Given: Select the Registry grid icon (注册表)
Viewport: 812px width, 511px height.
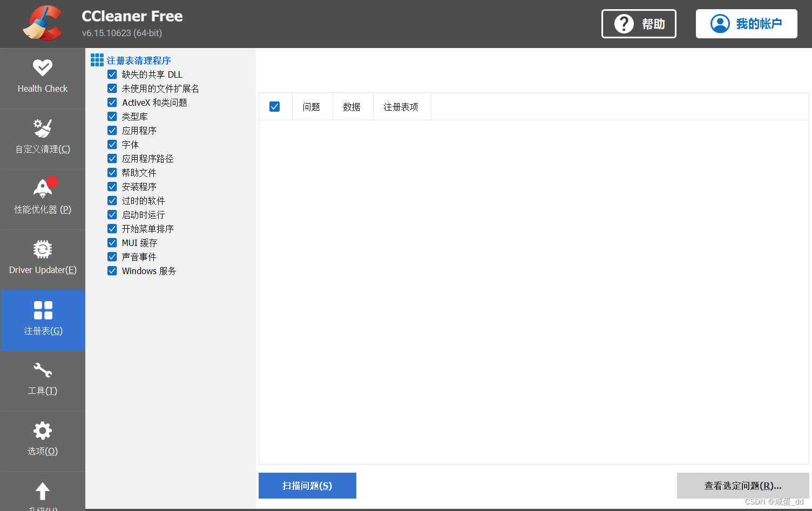Looking at the screenshot, I should click(43, 310).
